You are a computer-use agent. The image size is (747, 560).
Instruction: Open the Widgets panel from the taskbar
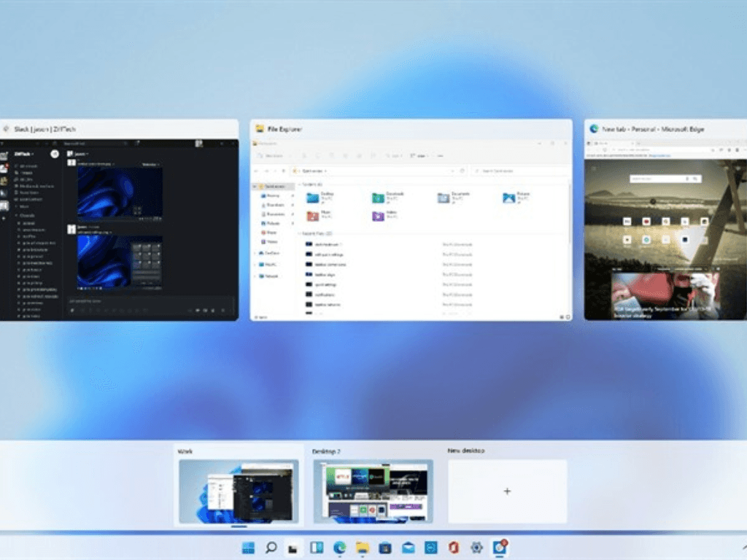coord(317,547)
